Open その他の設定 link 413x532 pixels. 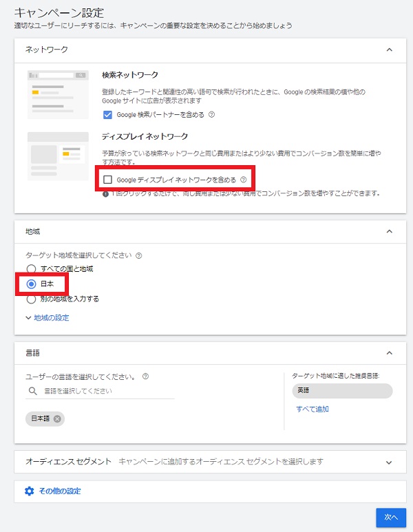click(60, 491)
